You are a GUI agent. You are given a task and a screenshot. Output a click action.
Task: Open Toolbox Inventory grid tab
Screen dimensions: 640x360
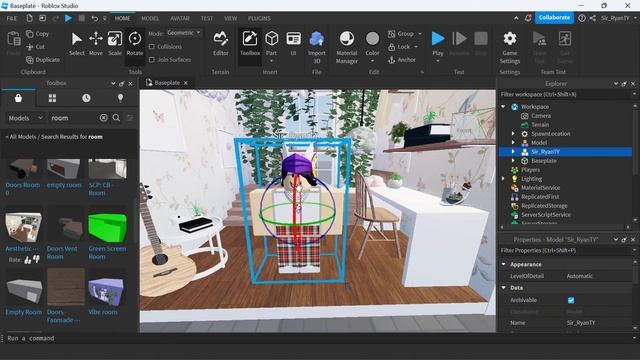pos(52,98)
